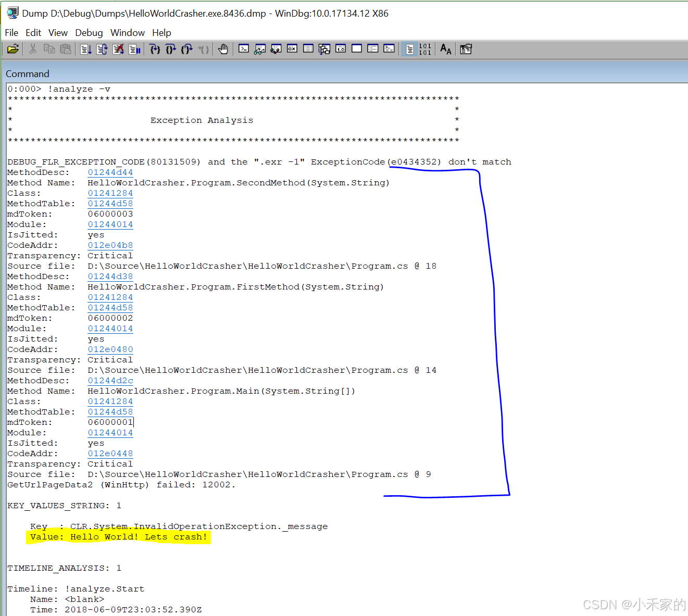
Task: Click the Break execution toolbar icon
Action: point(134,49)
